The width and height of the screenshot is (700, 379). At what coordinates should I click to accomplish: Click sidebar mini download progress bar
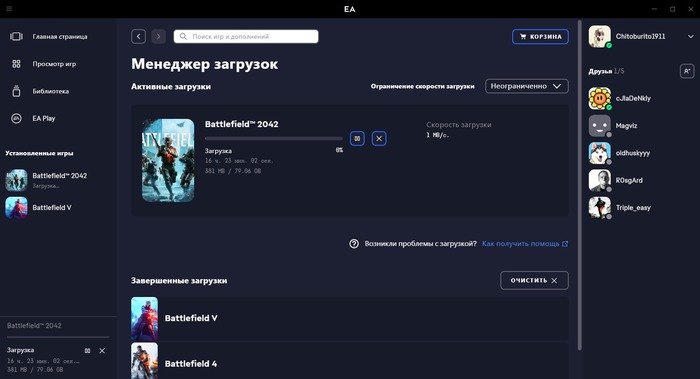point(58,337)
